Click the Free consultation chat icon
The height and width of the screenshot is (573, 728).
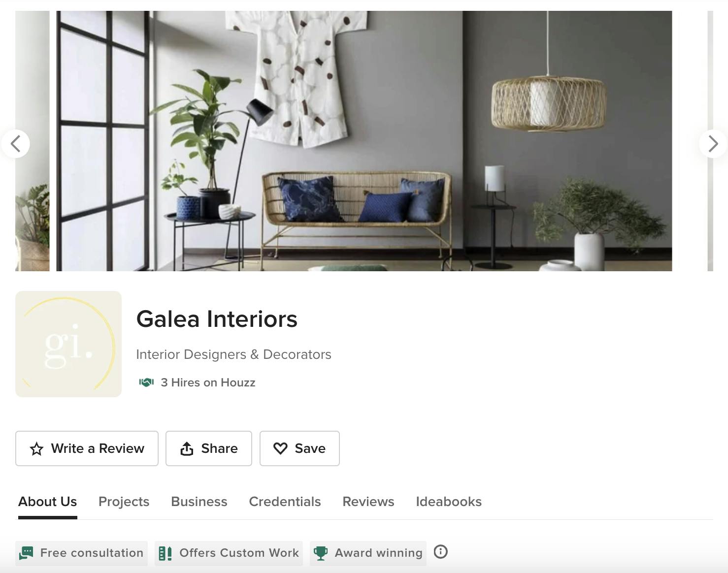click(26, 553)
